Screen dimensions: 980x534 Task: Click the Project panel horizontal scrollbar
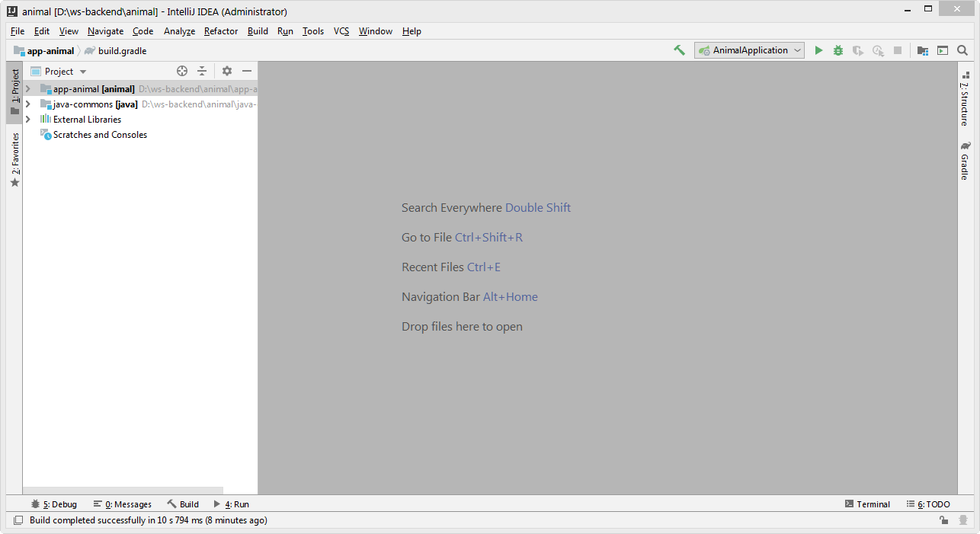coord(123,491)
